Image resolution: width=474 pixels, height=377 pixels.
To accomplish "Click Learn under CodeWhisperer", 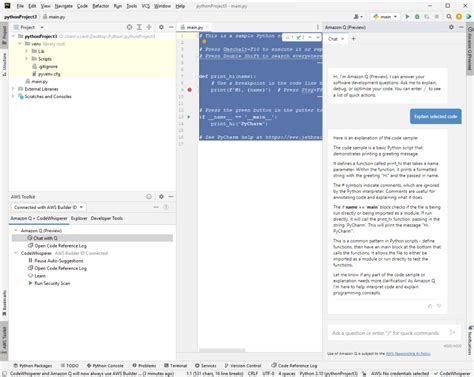I will point(37,276).
